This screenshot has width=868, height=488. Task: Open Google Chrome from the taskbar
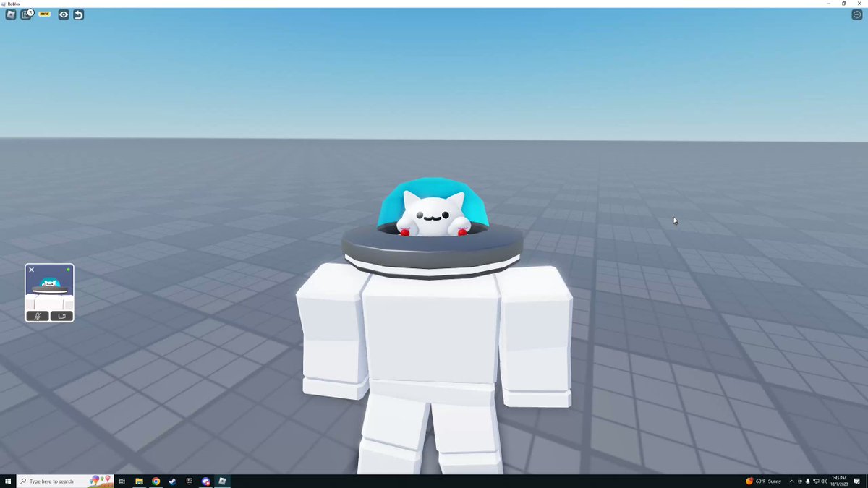point(156,481)
